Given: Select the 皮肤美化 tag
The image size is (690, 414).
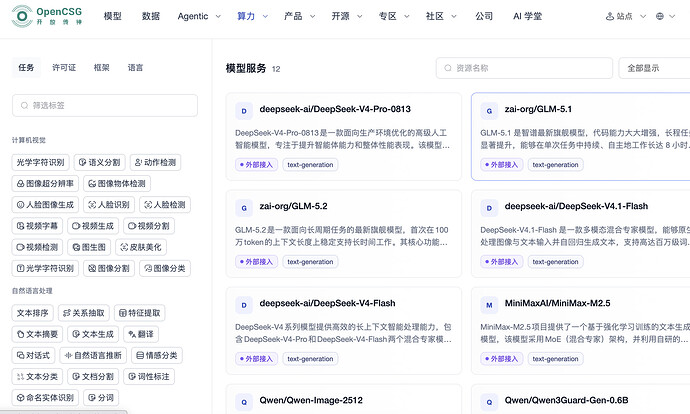Looking at the screenshot, I should click(x=141, y=247).
